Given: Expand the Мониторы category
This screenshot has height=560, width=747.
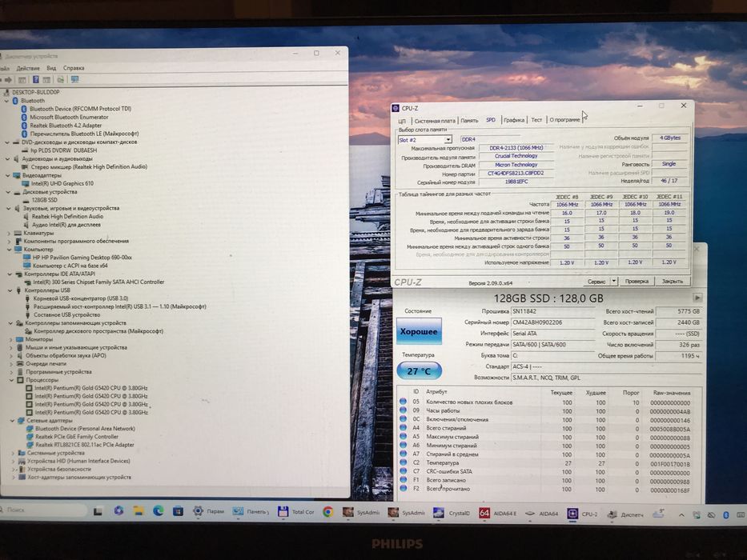Looking at the screenshot, I should click(x=10, y=339).
